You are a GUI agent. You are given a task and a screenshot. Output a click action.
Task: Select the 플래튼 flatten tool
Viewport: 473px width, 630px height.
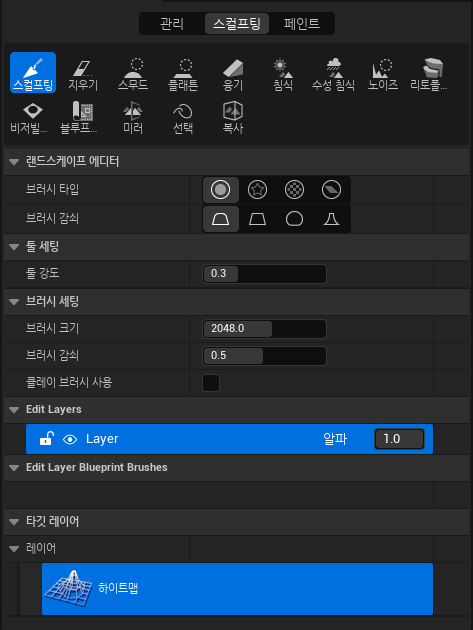tap(183, 75)
